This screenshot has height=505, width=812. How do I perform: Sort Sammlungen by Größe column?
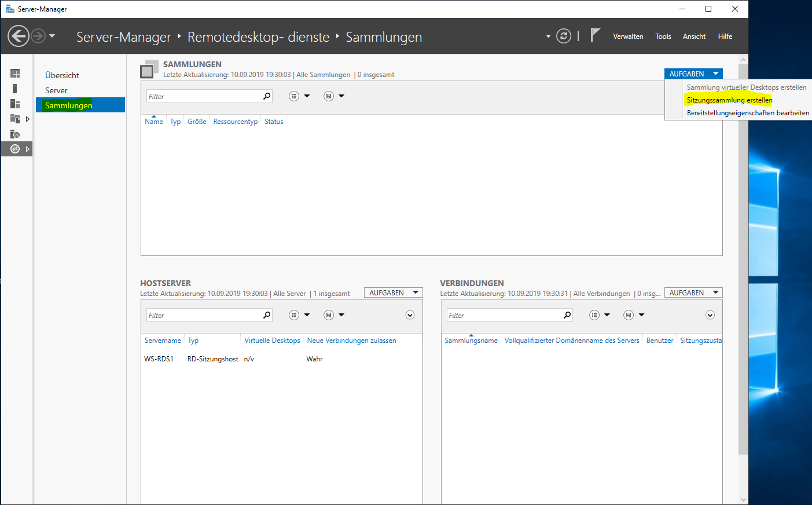[197, 121]
